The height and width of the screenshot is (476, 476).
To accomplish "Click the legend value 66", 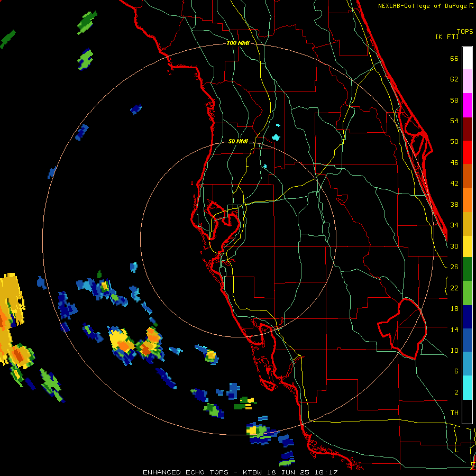I will pyautogui.click(x=454, y=58).
